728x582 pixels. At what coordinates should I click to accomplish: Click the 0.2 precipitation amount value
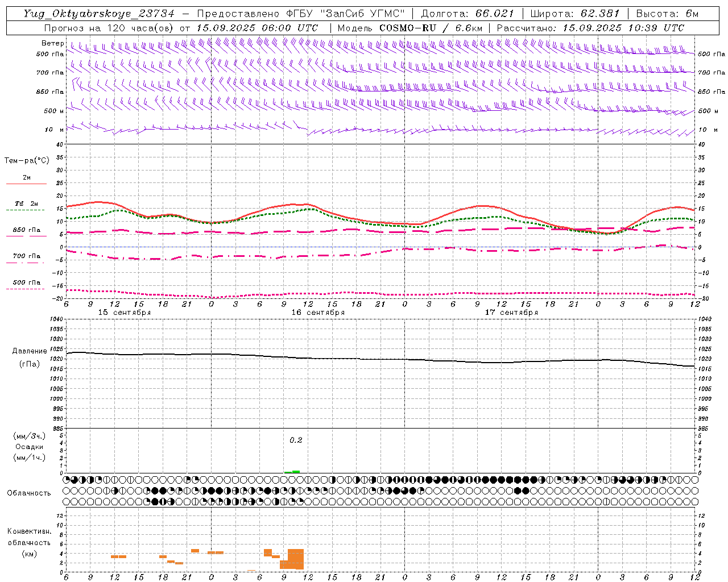point(296,440)
